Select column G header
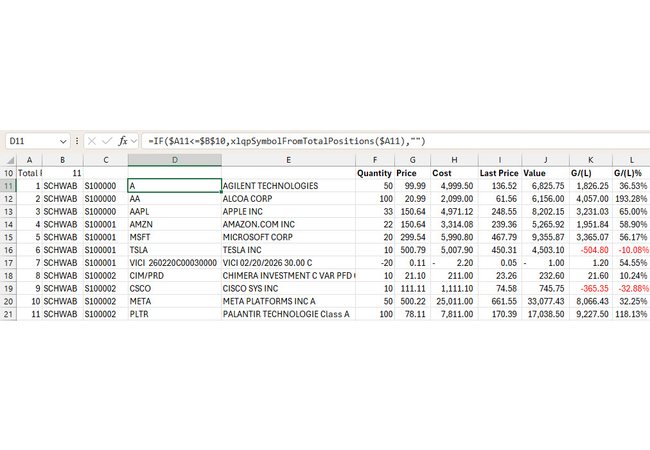Viewport: 650px width, 450px height. (412, 160)
